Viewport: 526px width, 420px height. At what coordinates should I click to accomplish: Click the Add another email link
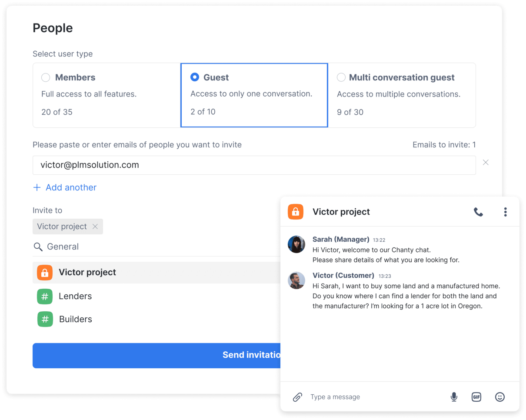pos(65,187)
